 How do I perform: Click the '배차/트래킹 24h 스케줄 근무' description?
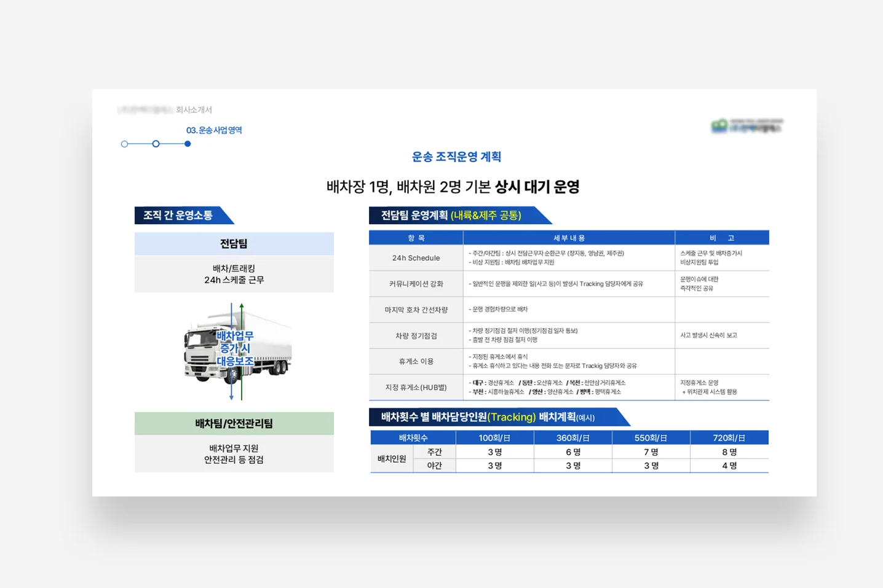(234, 274)
